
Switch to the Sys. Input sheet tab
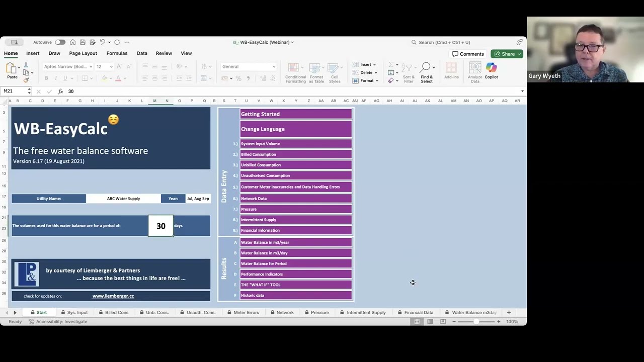click(74, 313)
